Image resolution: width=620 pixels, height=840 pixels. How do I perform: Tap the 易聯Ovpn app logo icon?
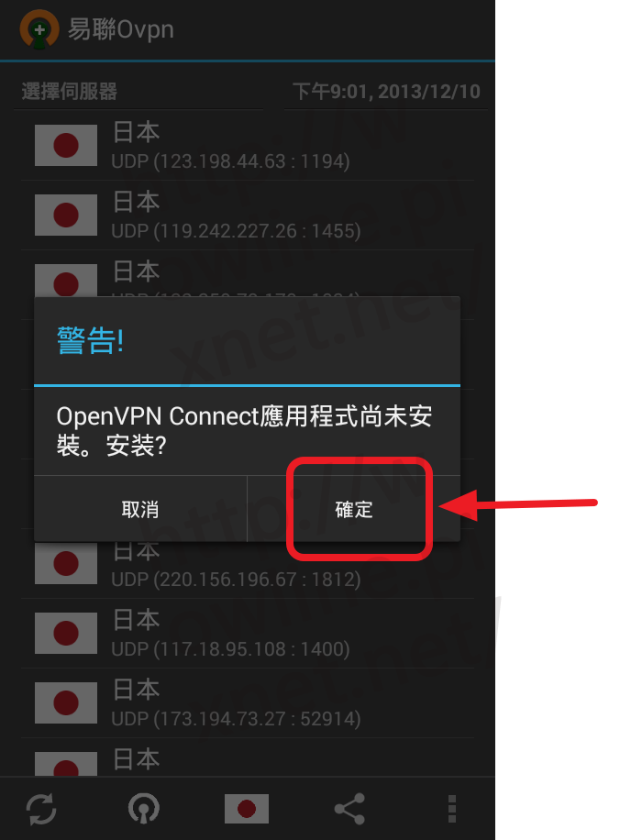39,29
